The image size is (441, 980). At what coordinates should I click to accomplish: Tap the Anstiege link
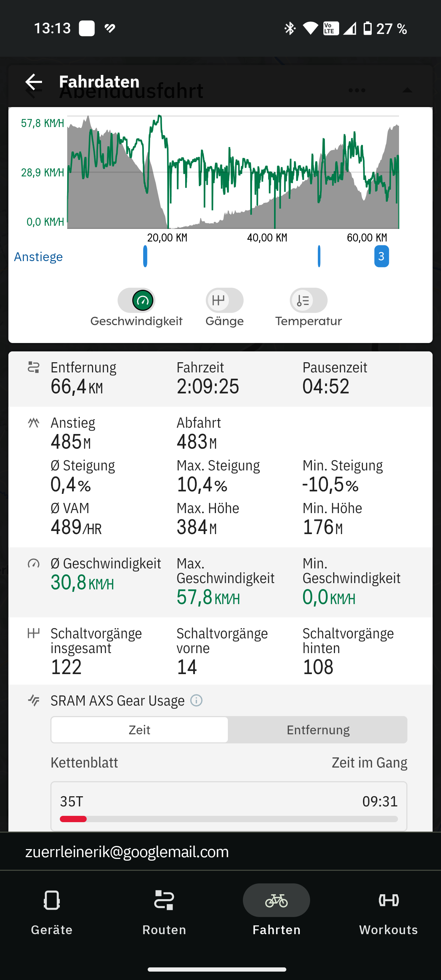(38, 257)
